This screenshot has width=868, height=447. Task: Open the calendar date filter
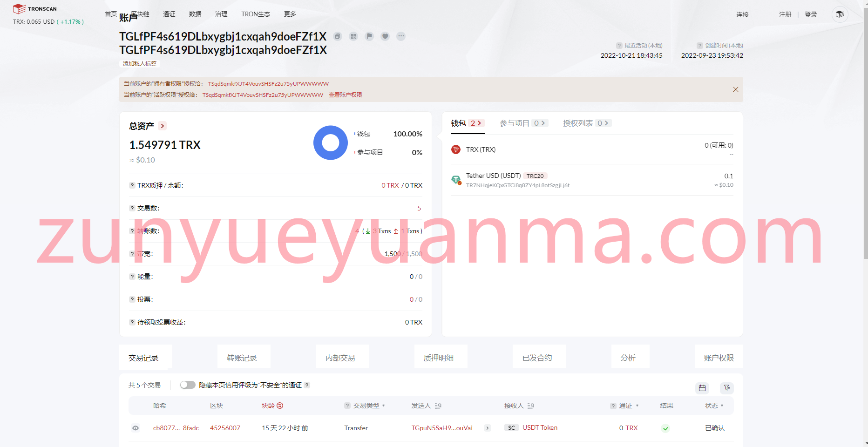702,388
